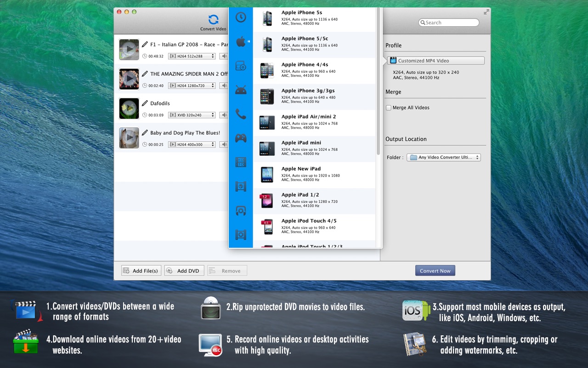Preview THE AMAZING SPIDER MAN 2 thumbnail
Viewport: 588px width, 368px height.
pos(129,79)
